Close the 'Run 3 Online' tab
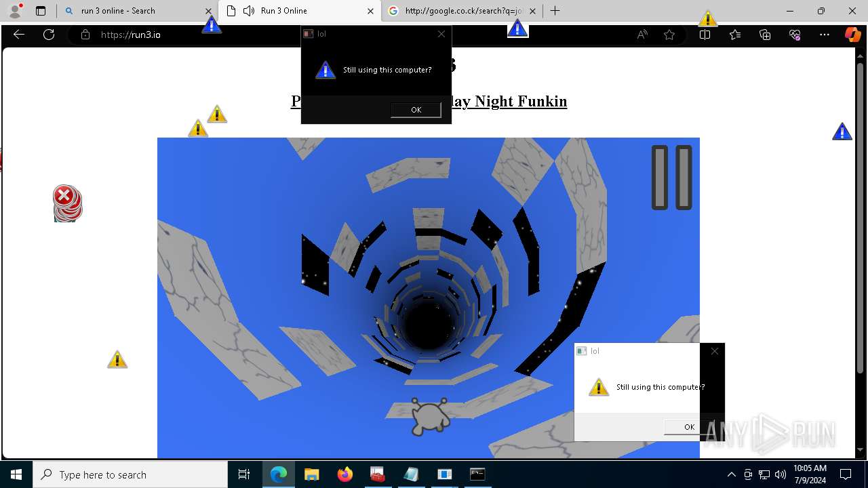The width and height of the screenshot is (868, 488). (370, 11)
